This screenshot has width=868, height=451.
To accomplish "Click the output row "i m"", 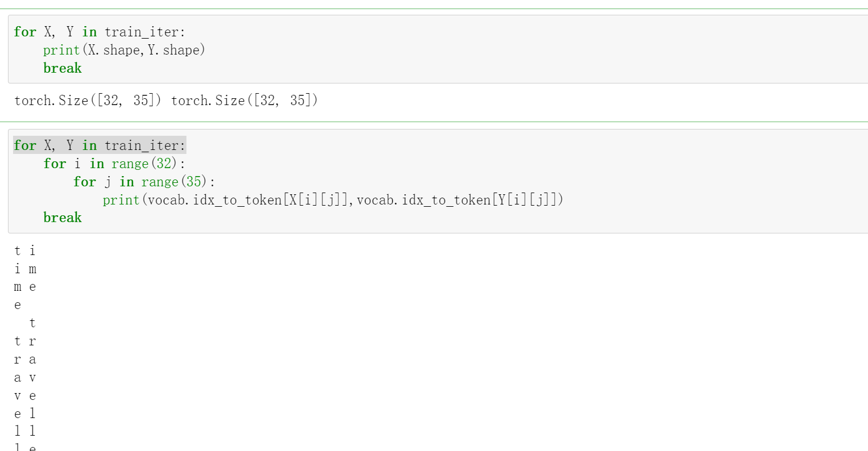I will 25,269.
